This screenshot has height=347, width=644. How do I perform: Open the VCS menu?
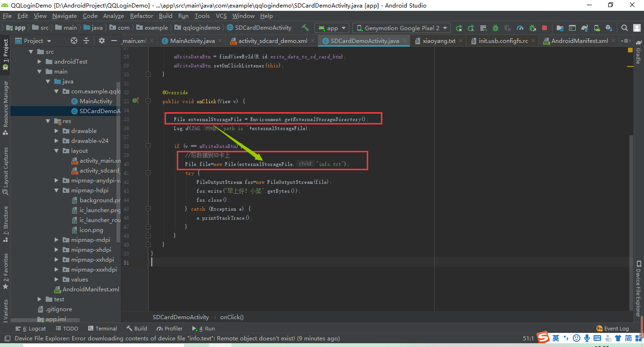[x=221, y=16]
